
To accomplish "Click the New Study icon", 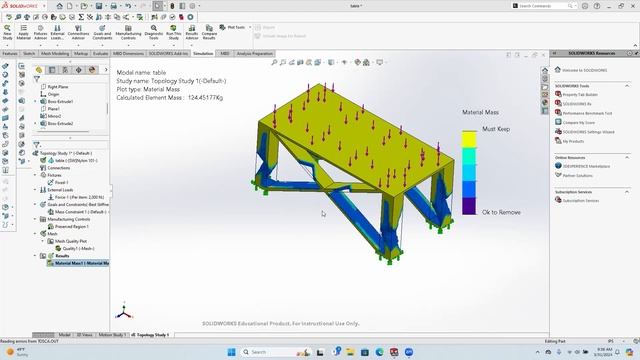I will point(7,32).
